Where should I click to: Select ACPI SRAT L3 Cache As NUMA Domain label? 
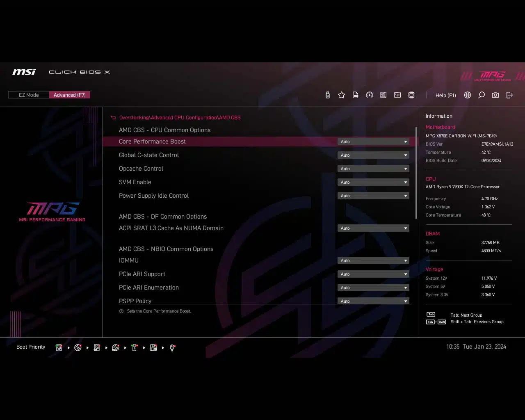tap(171, 228)
